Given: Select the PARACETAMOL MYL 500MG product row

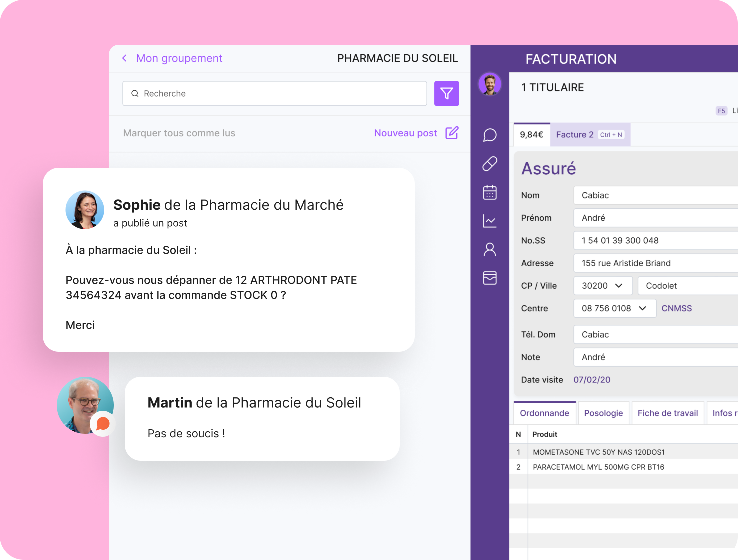Looking at the screenshot, I should point(598,467).
